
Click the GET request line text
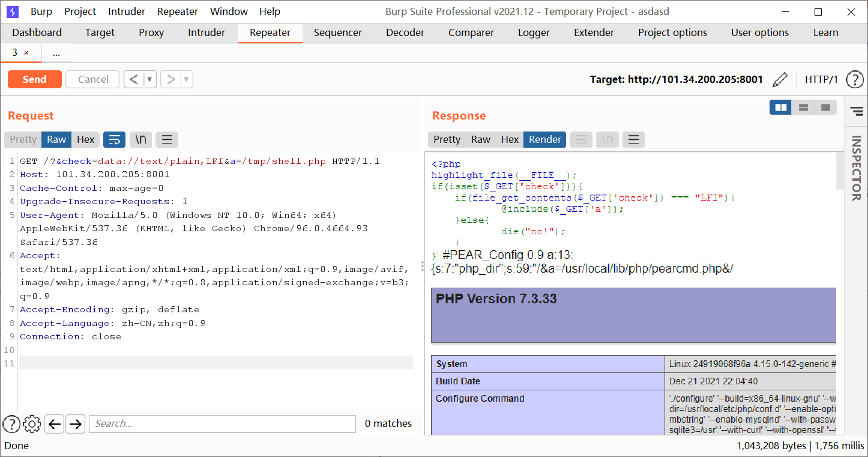(x=200, y=161)
